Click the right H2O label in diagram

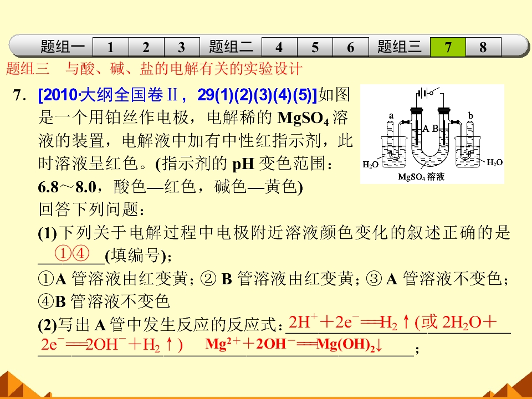click(x=495, y=162)
